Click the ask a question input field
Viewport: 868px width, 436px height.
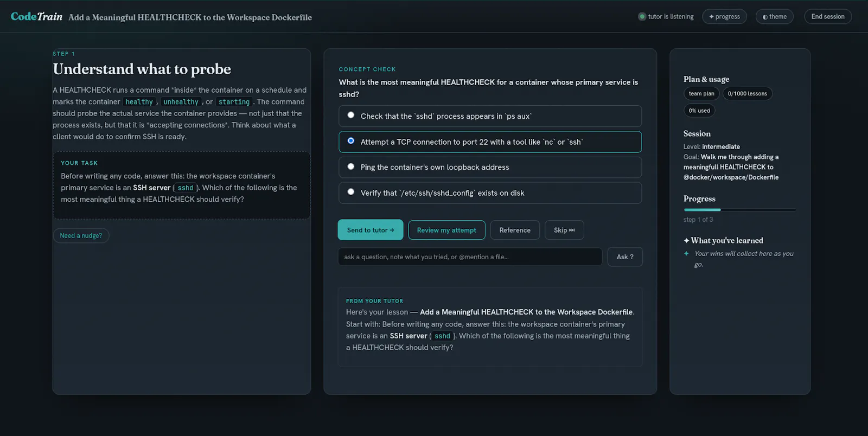pos(470,257)
